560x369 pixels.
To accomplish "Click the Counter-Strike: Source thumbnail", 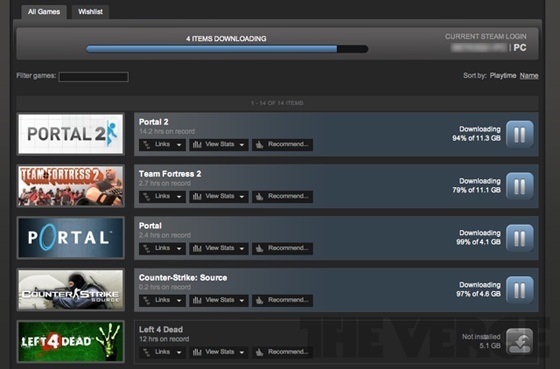I will coord(71,290).
